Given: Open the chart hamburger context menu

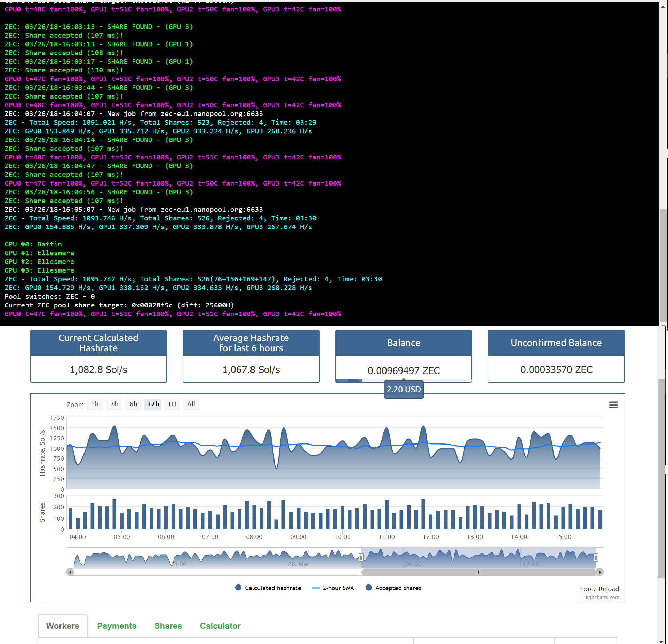Looking at the screenshot, I should [613, 405].
